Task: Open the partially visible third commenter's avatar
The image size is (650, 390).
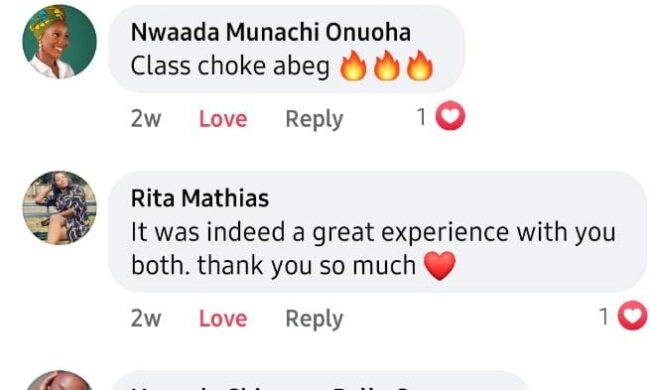Action: [x=59, y=380]
